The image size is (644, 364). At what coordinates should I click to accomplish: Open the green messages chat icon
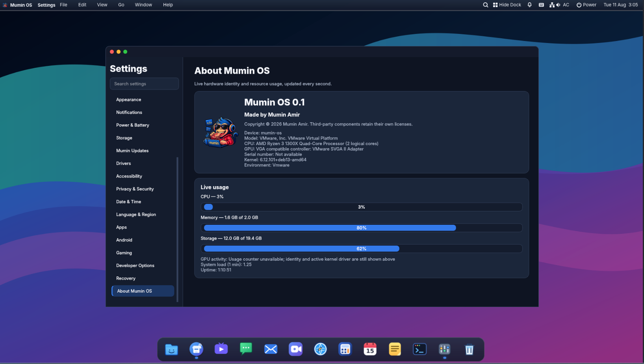click(x=246, y=349)
